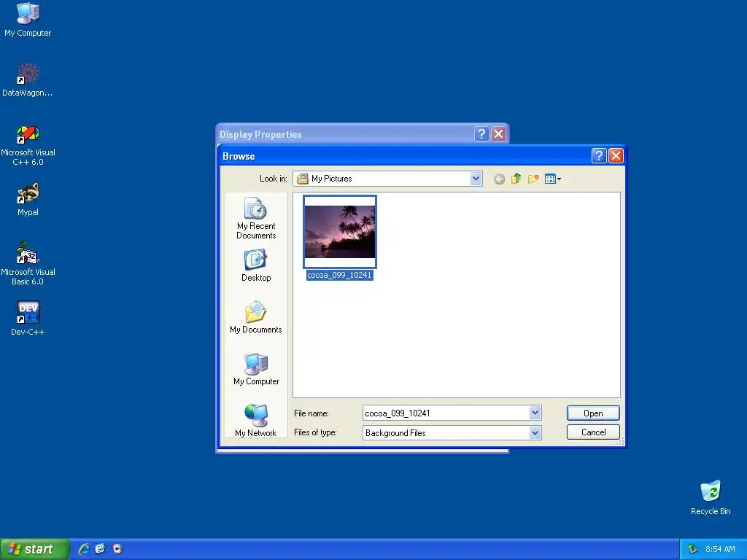Select the Dev-C++ desktop shortcut
This screenshot has height=560, width=747.
pos(28,318)
